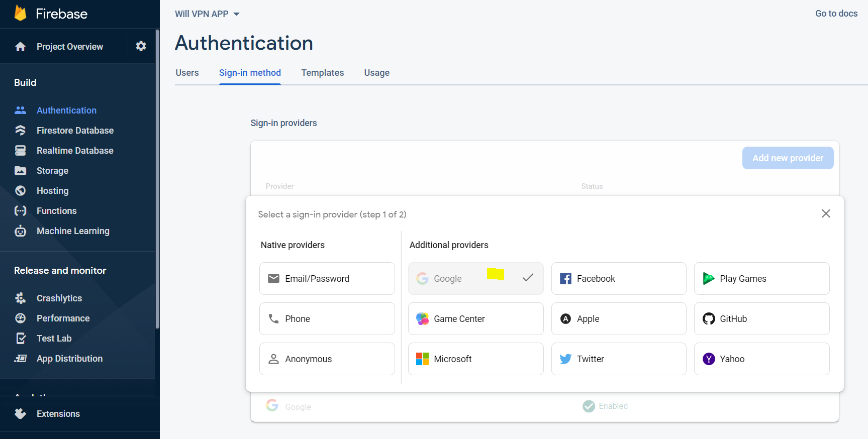Click the sidebar vertical scrollbar
The height and width of the screenshot is (439, 868).
point(157,178)
